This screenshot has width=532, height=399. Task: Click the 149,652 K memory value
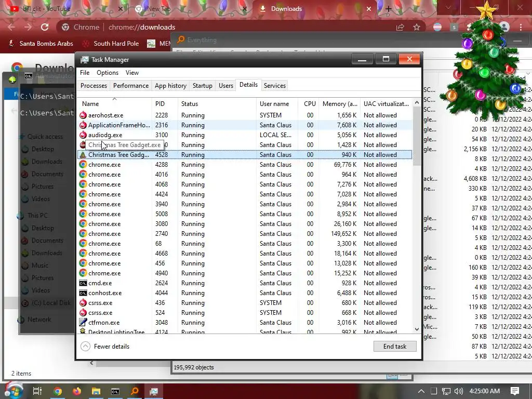[x=344, y=234]
